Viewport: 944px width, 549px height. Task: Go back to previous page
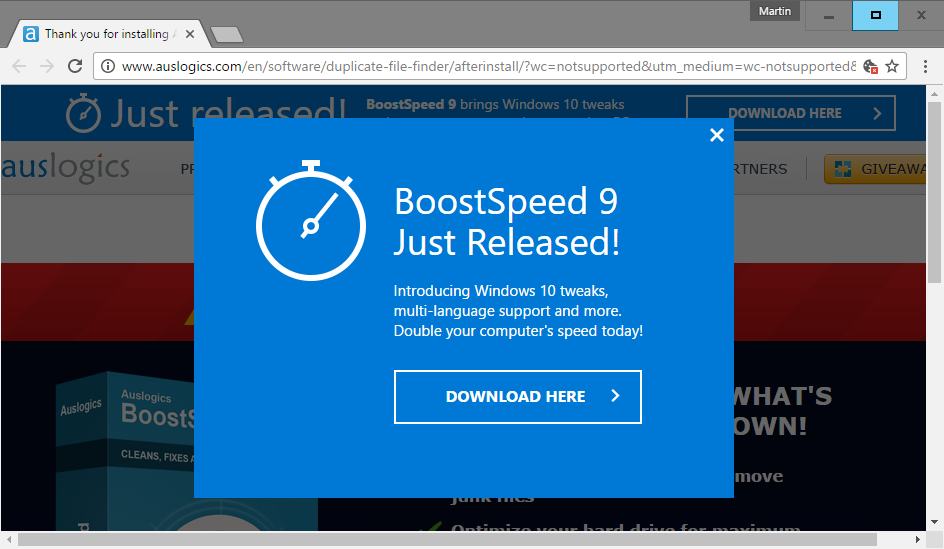[19, 66]
